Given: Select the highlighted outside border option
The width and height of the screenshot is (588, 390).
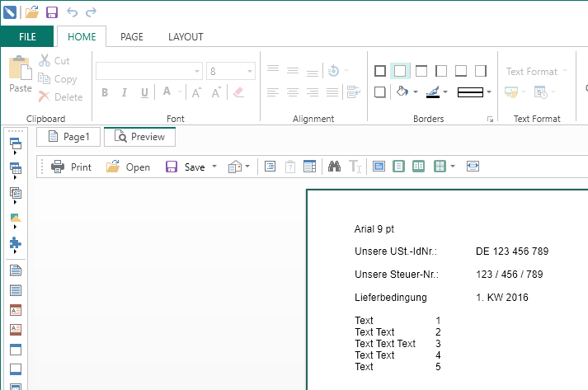Looking at the screenshot, I should 400,71.
